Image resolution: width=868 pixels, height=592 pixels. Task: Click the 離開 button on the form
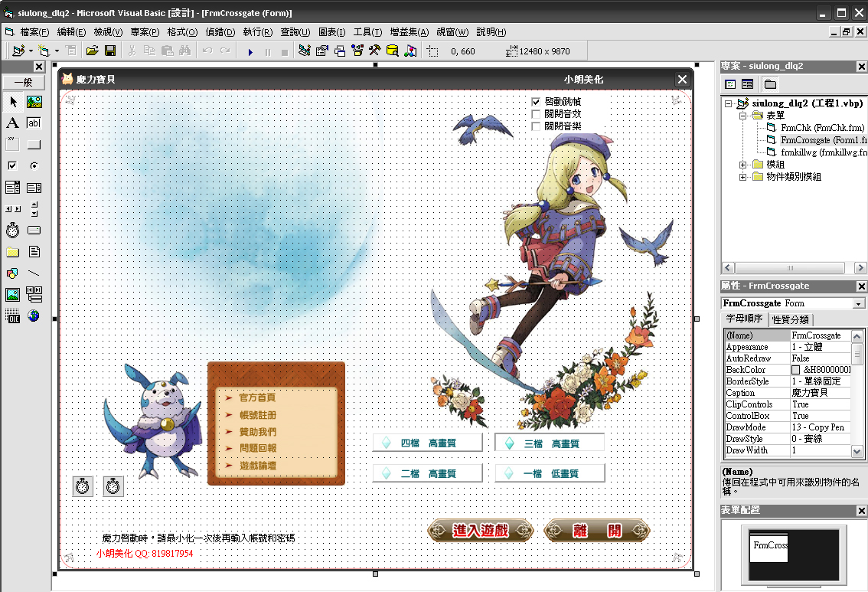[597, 530]
